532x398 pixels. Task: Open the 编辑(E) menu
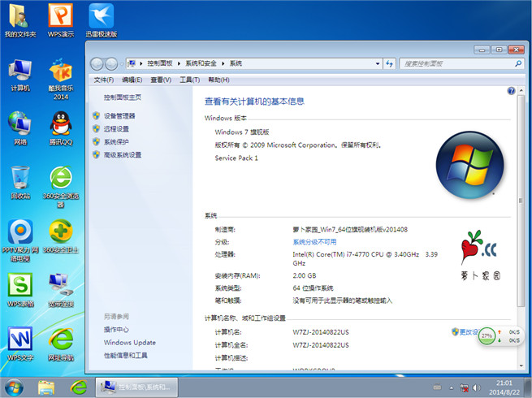(132, 80)
